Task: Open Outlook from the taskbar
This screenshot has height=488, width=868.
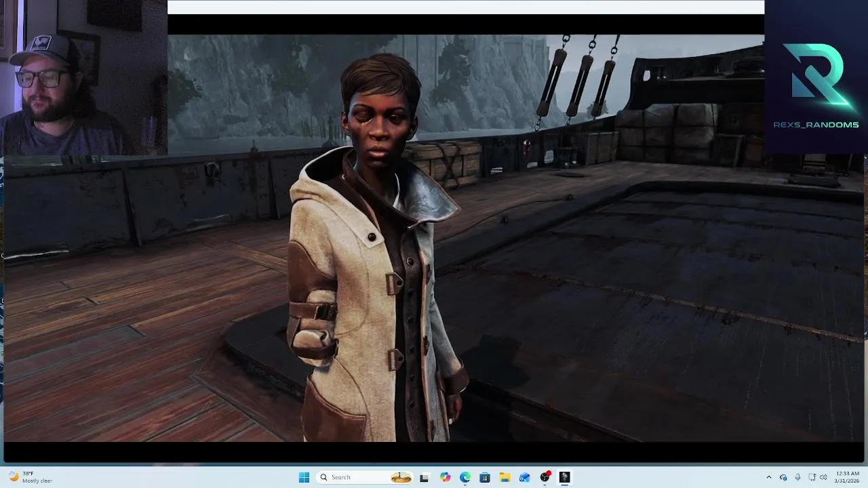Action: click(524, 477)
